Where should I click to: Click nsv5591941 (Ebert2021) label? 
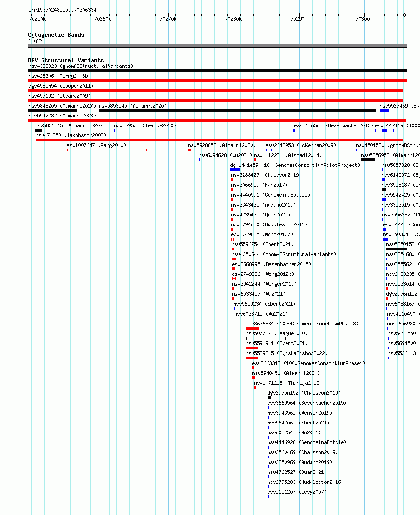(277, 343)
